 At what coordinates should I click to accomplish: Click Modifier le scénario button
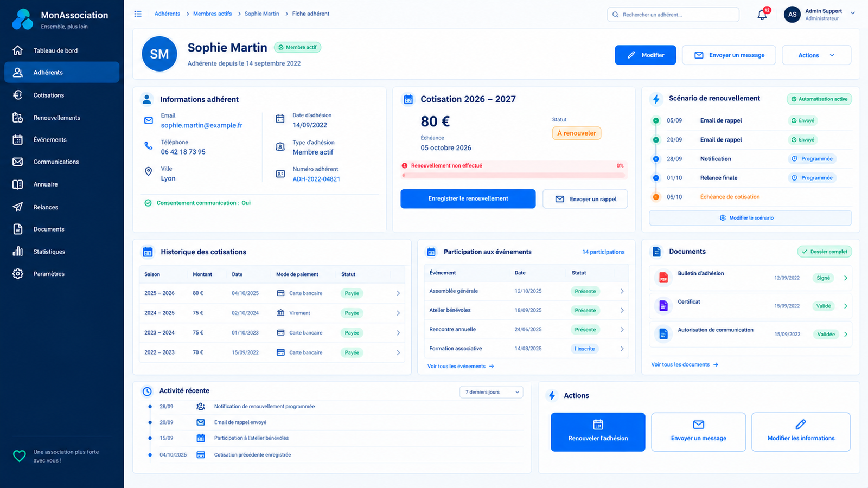pyautogui.click(x=750, y=217)
